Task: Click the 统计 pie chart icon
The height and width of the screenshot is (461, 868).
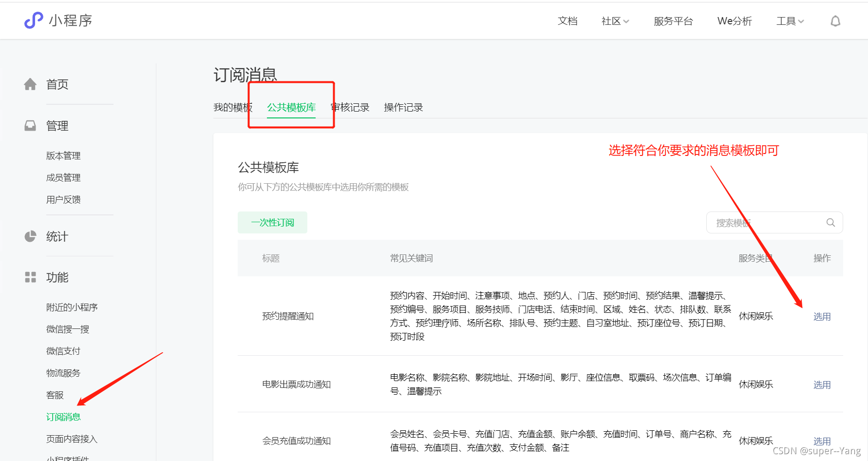Action: coord(30,236)
